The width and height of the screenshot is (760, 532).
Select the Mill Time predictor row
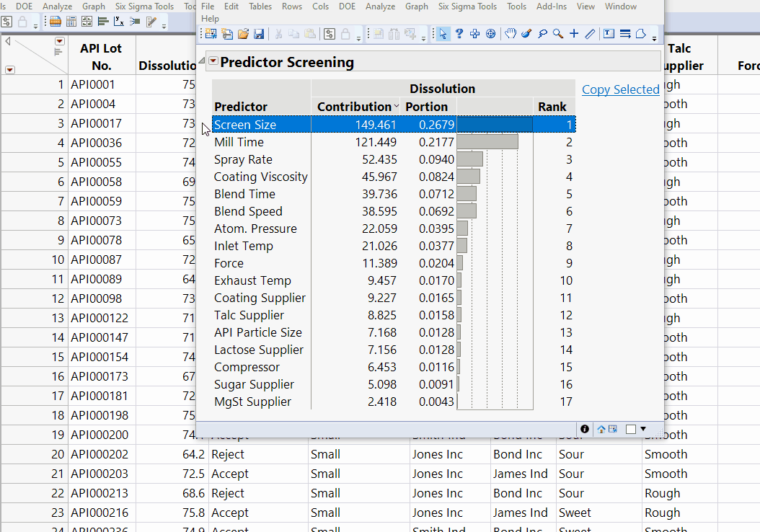(239, 142)
